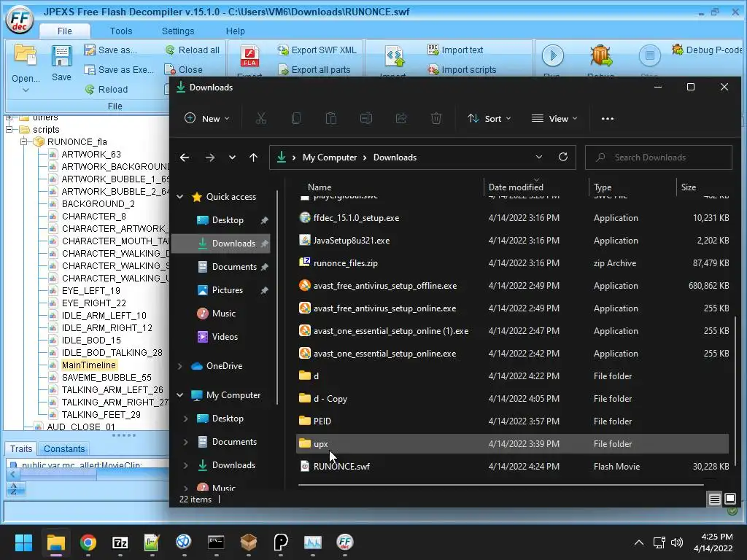Click the Windows Start button

23,542
